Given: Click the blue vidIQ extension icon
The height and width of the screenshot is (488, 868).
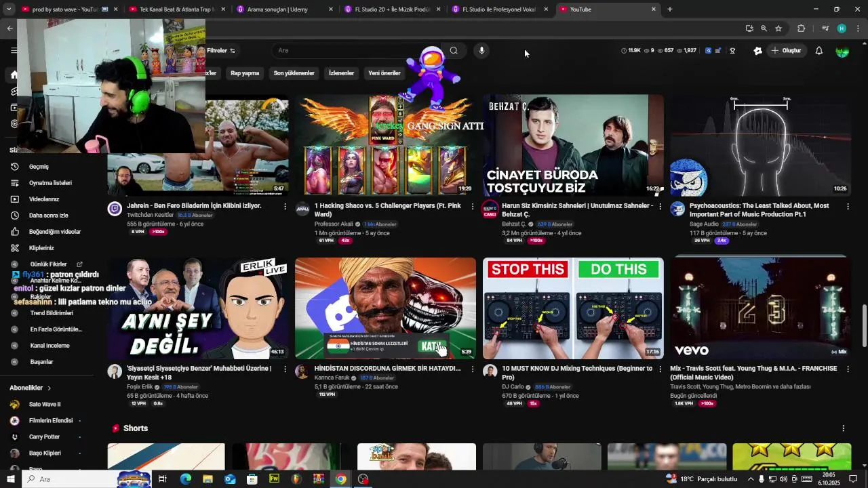Looking at the screenshot, I should point(708,51).
